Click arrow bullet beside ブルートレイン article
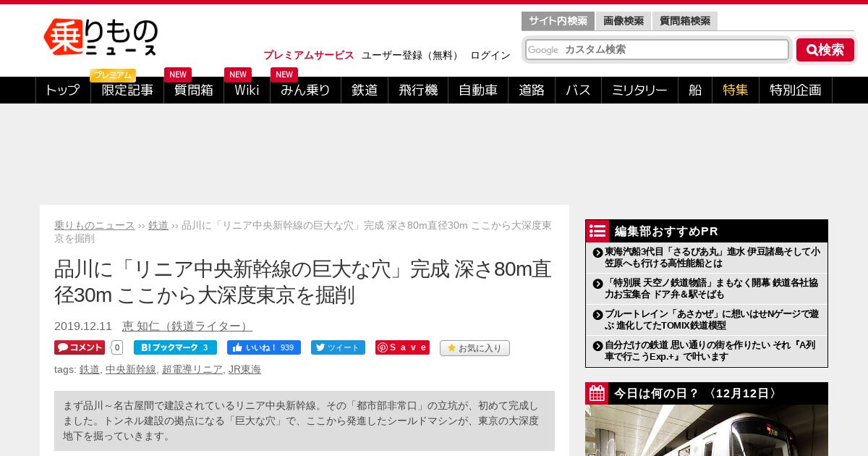 coord(597,315)
